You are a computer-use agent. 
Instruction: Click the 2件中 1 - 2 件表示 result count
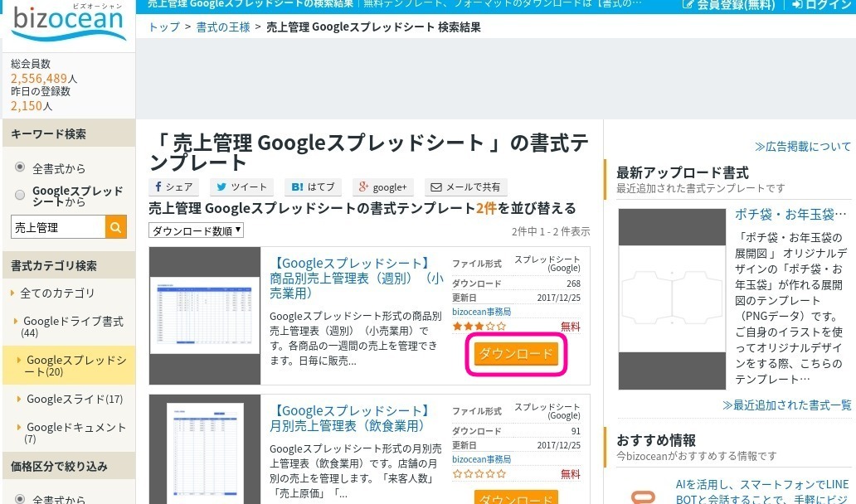(551, 231)
